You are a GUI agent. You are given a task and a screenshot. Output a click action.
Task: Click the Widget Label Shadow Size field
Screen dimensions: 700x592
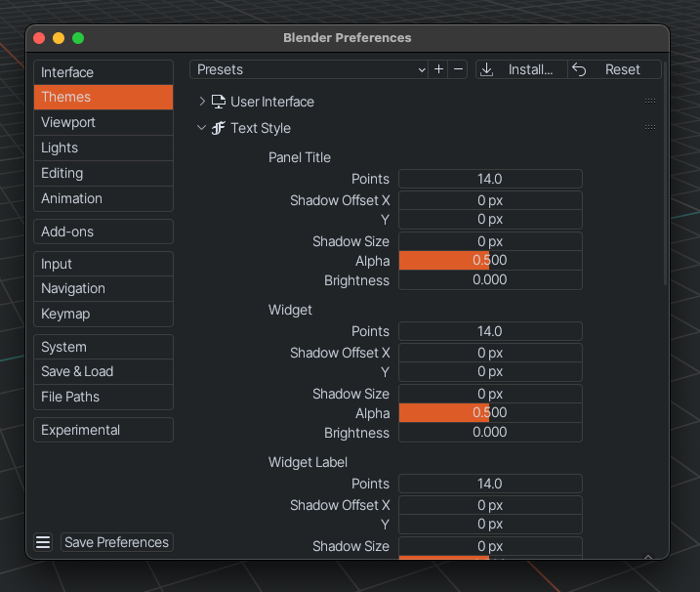point(490,546)
